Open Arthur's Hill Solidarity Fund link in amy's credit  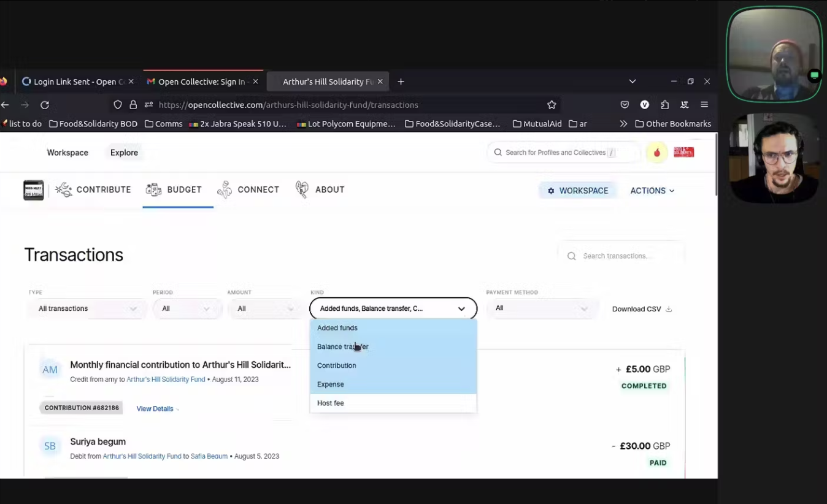pyautogui.click(x=166, y=380)
